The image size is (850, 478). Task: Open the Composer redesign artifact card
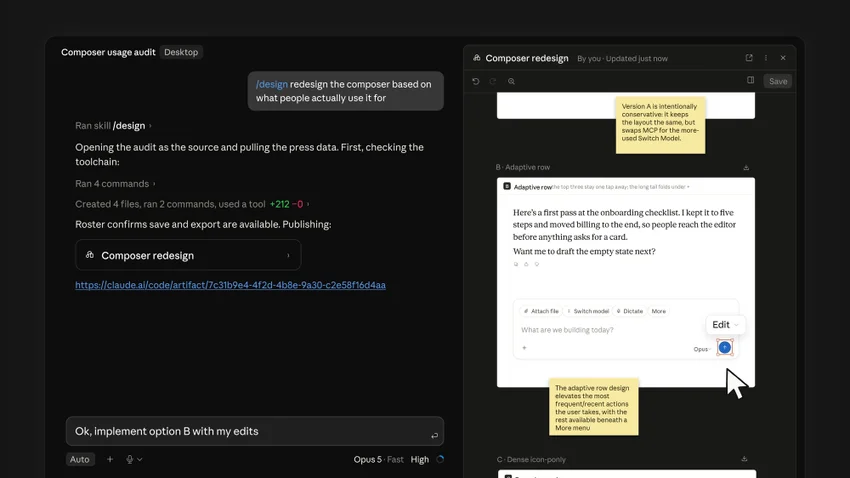[x=188, y=255]
